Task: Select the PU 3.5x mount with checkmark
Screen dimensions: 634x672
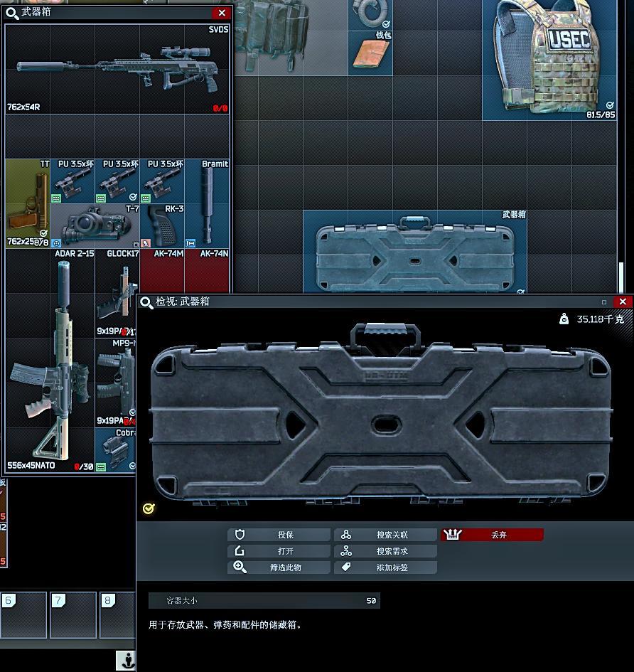Action: point(117,181)
